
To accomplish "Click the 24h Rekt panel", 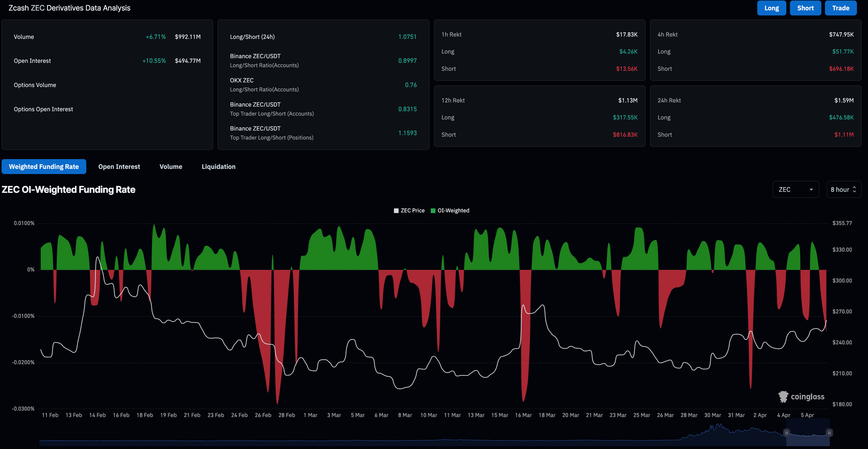I will tap(755, 116).
